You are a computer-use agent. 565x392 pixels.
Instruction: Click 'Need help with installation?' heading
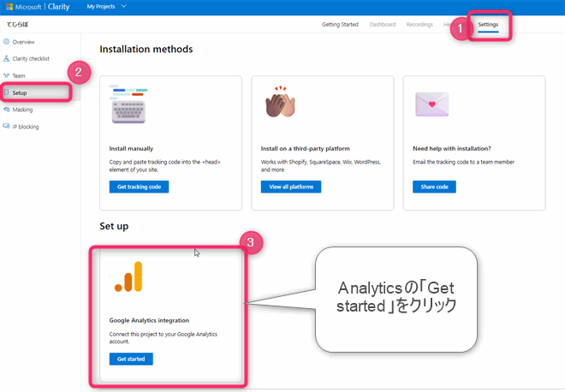point(451,148)
